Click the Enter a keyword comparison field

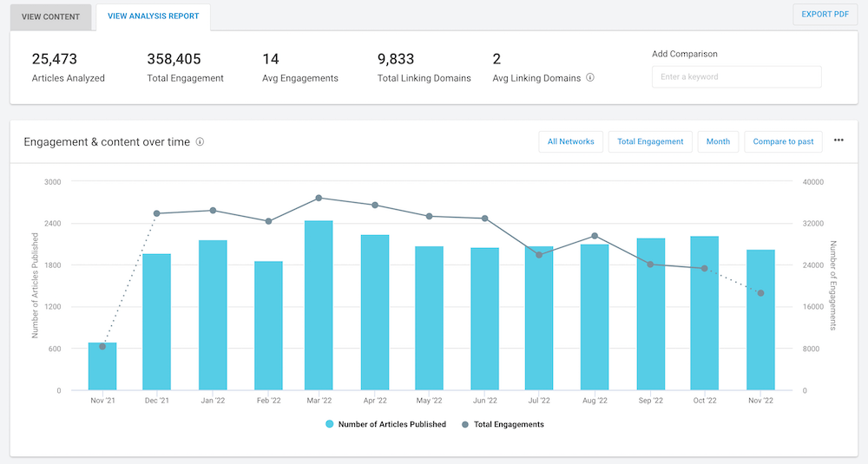tap(736, 77)
